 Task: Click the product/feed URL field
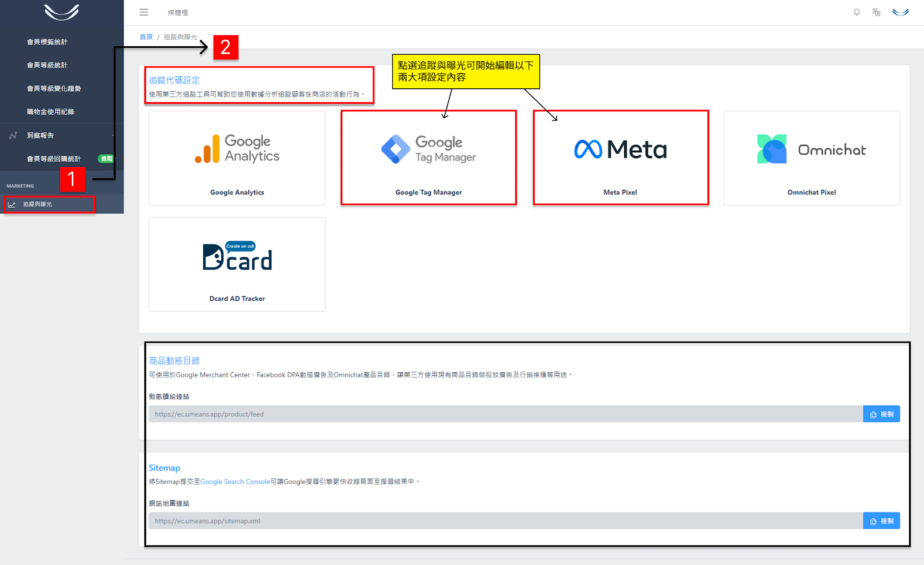tap(506, 414)
